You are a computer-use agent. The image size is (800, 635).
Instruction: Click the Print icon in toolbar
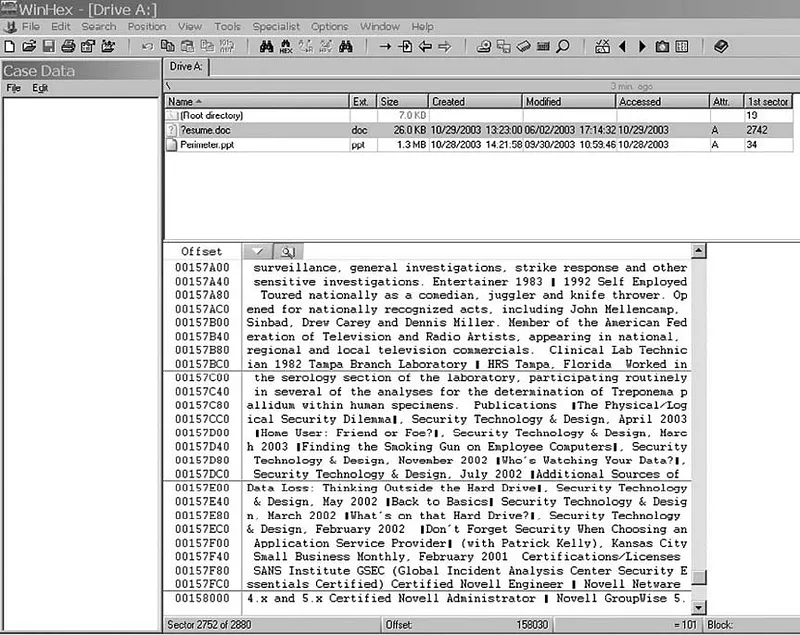[68, 47]
